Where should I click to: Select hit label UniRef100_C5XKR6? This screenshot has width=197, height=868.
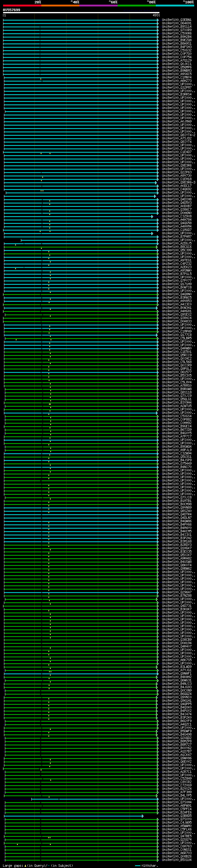click(176, 33)
